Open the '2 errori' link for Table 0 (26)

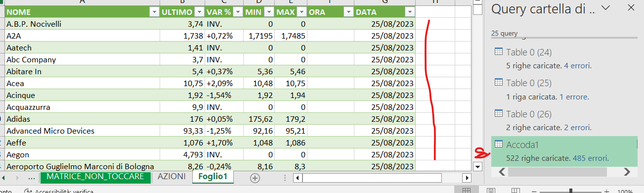(577, 128)
